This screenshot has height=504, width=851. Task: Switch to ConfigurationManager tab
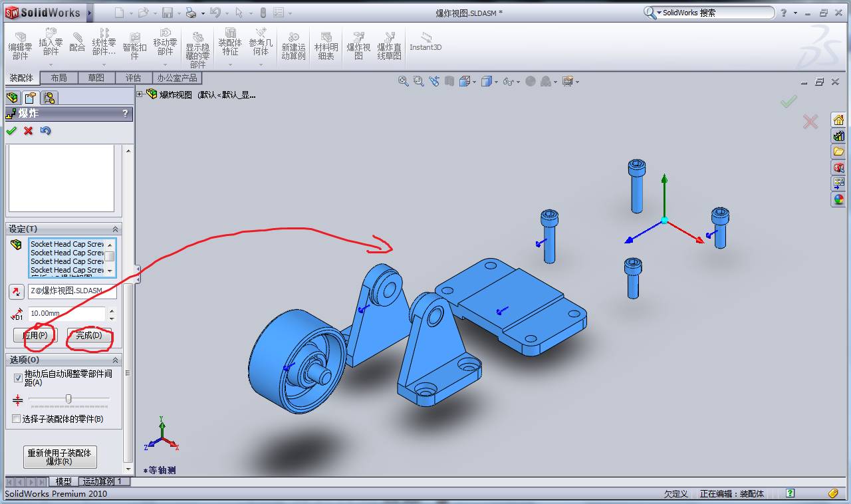49,98
